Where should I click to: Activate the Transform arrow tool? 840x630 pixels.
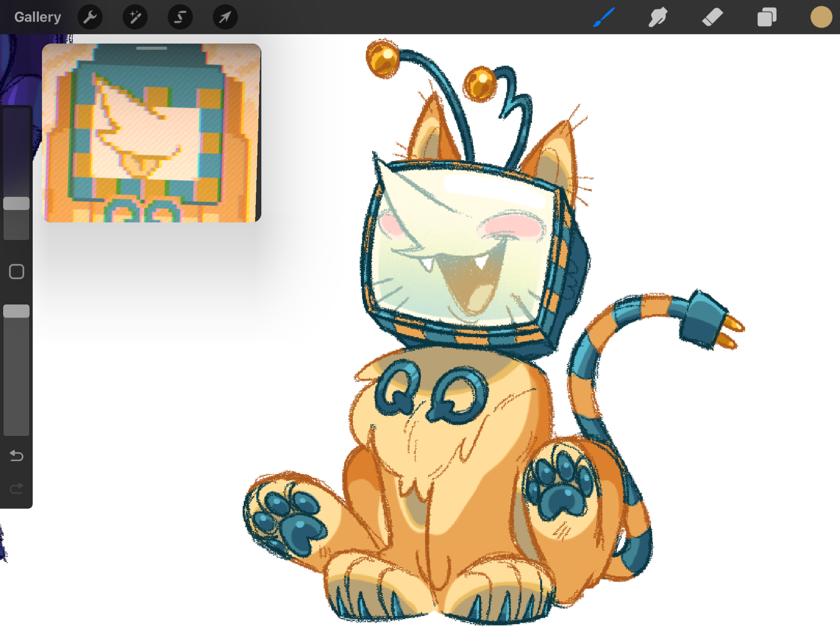225,17
